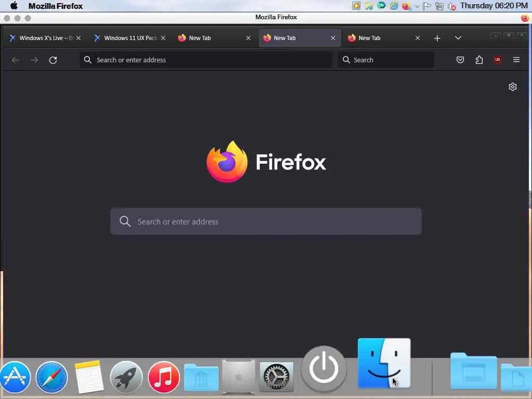Image resolution: width=532 pixels, height=399 pixels.
Task: Open Launchpad rocket in the dock
Action: point(126,377)
